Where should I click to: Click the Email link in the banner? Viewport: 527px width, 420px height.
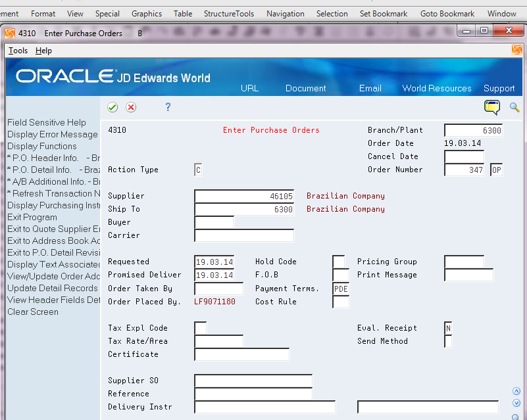coord(370,88)
